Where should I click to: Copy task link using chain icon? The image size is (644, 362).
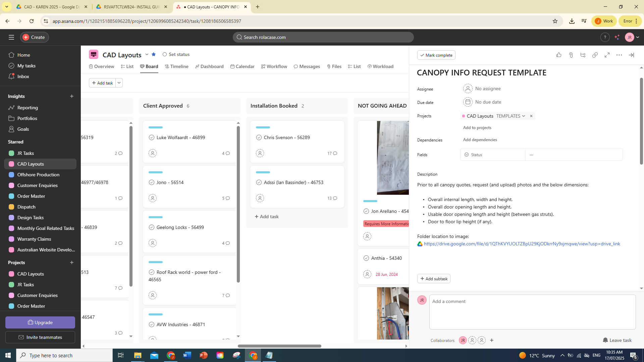595,55
